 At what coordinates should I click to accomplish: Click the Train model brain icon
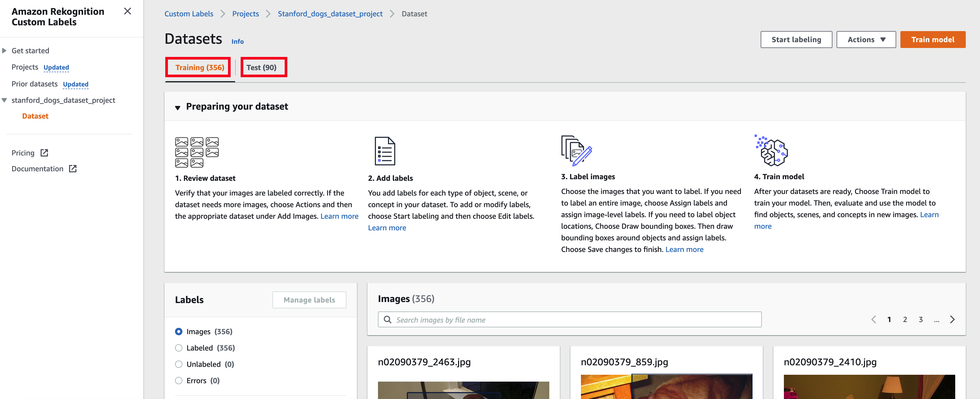(771, 150)
